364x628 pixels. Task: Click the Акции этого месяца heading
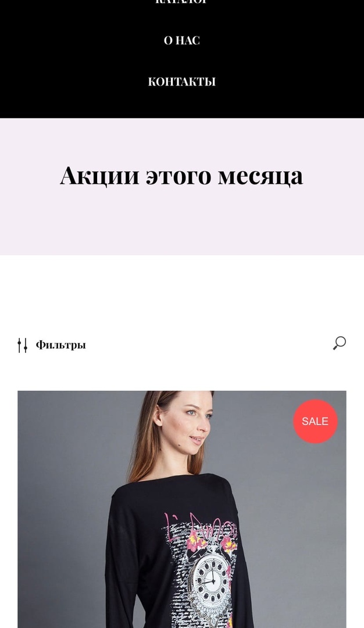point(181,176)
